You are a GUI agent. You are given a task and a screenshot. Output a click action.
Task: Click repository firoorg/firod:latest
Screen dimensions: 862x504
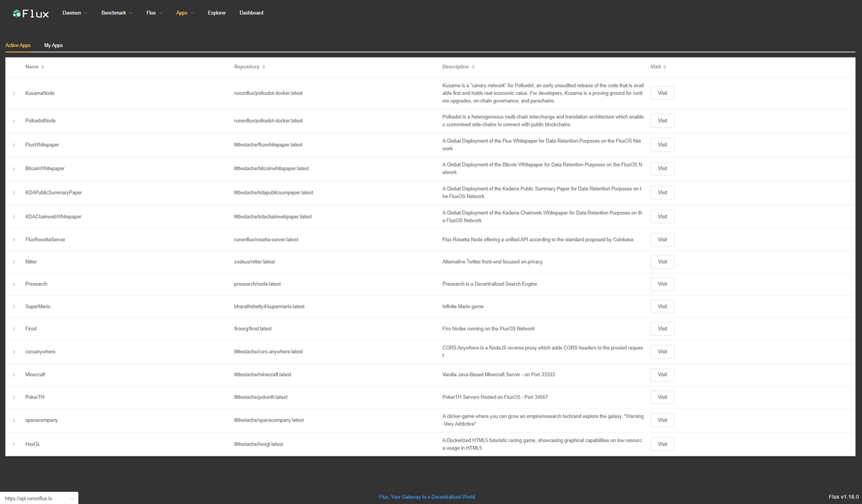[x=253, y=329]
